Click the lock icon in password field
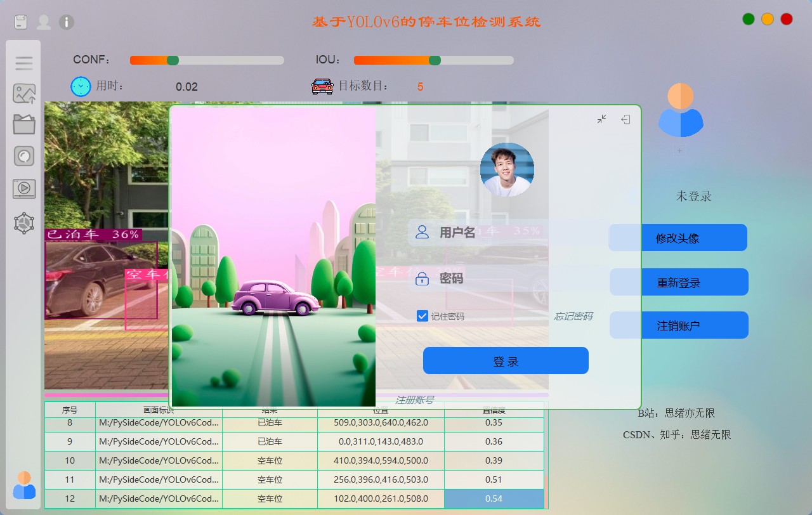Viewport: 812px width, 515px height. point(422,278)
